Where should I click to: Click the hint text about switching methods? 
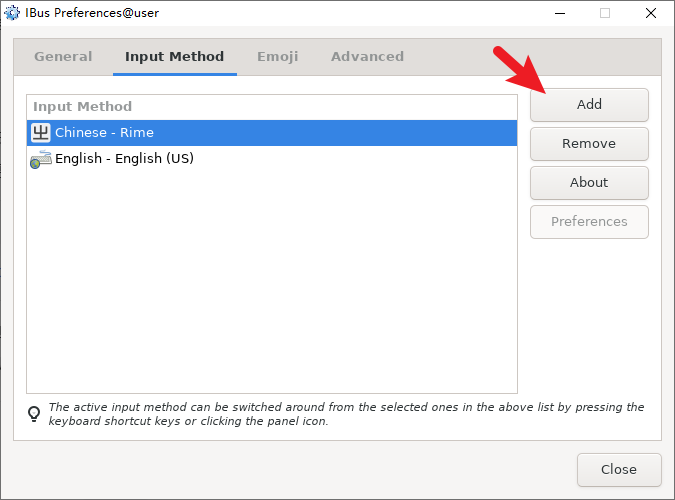[346, 414]
